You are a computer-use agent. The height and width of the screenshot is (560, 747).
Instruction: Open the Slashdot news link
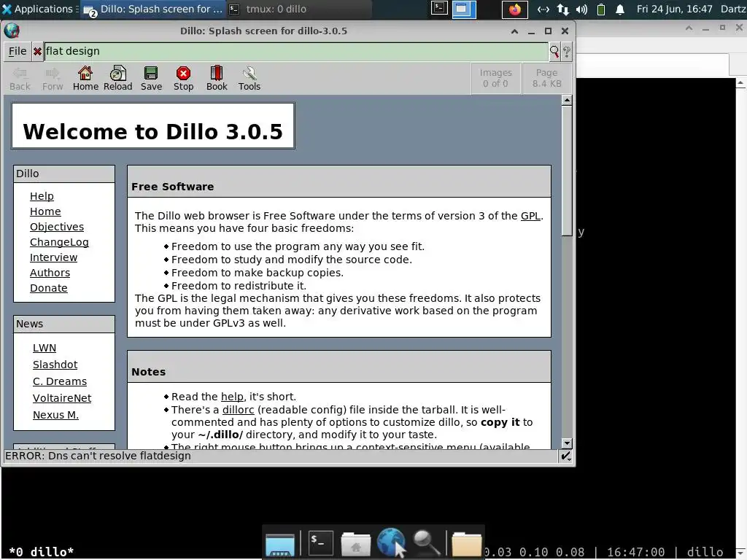point(55,365)
